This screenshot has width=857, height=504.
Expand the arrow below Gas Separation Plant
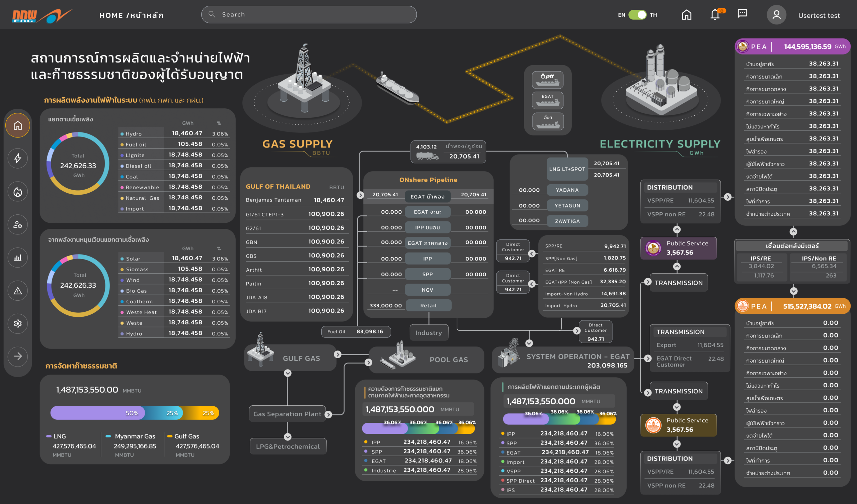[288, 437]
